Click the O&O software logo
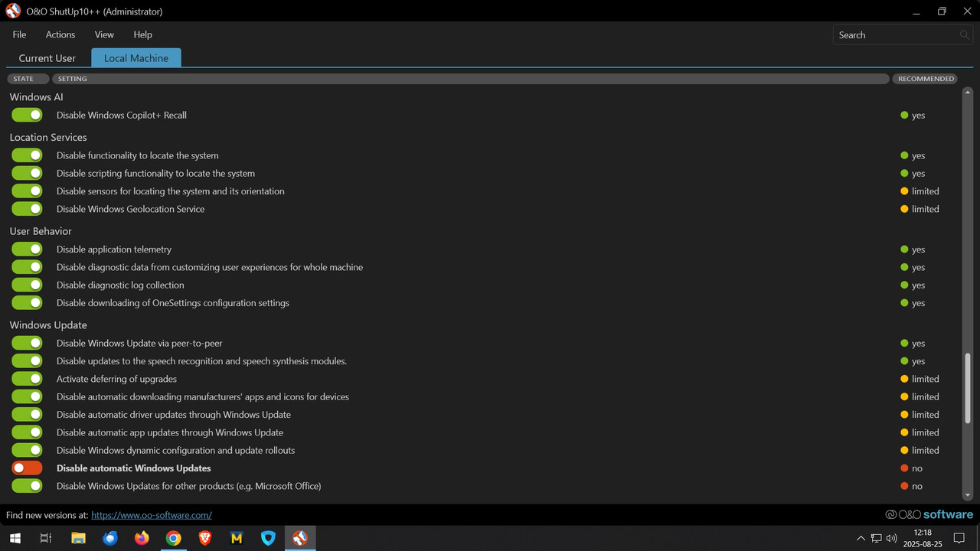Viewport: 980px width, 551px height. [x=929, y=514]
